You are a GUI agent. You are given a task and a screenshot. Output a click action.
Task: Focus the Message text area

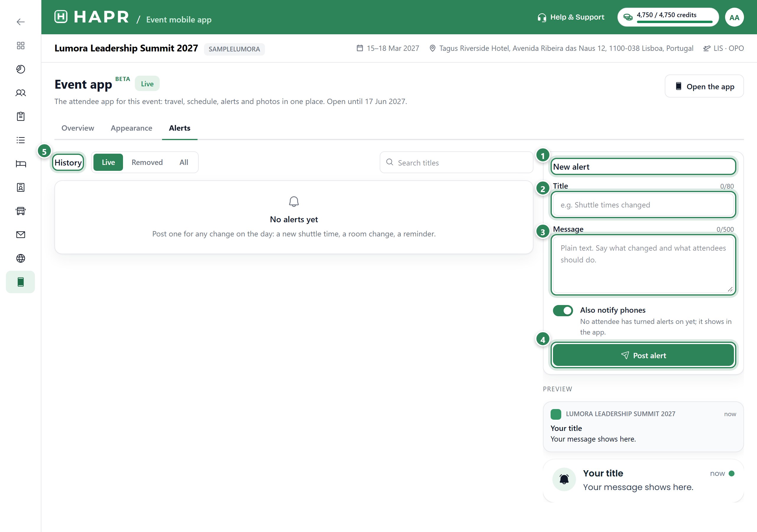[x=643, y=265]
